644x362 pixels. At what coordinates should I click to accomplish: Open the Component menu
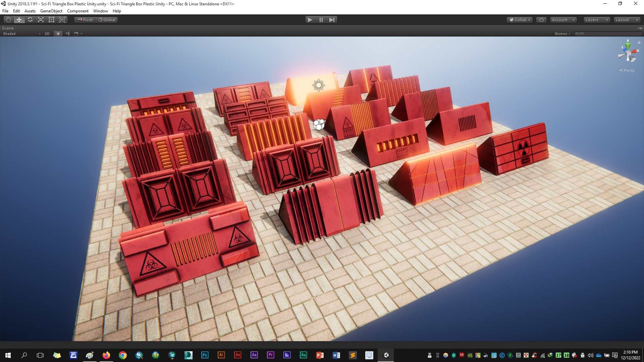77,11
